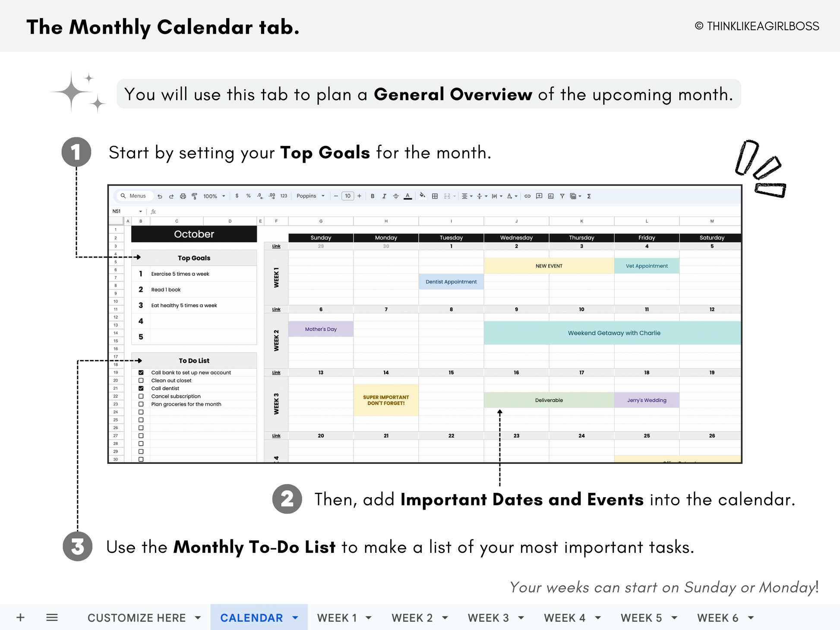Open the Poppins font dropdown
Viewport: 840px width, 630px height.
pyautogui.click(x=310, y=196)
